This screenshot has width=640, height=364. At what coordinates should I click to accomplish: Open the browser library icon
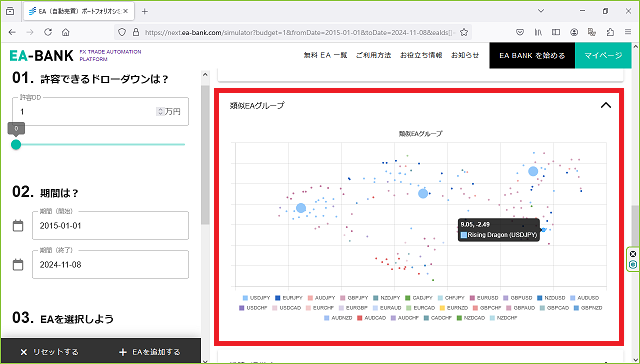[538, 32]
